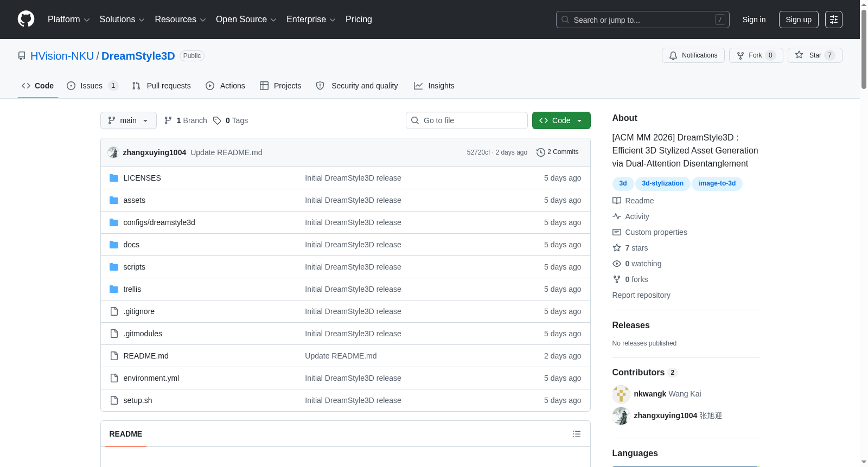
Task: Open README.md row's Update README.md commit
Action: pos(341,356)
